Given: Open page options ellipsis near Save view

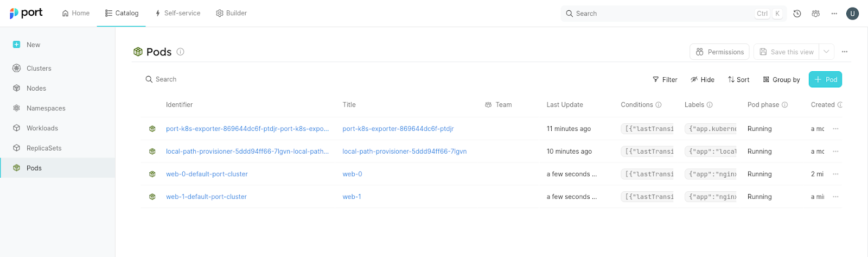Looking at the screenshot, I should [845, 52].
